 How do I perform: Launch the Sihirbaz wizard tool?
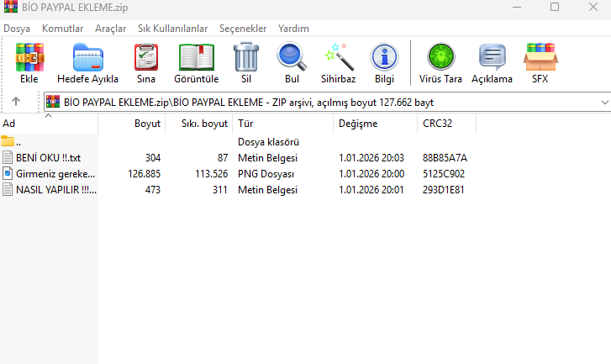(x=339, y=57)
